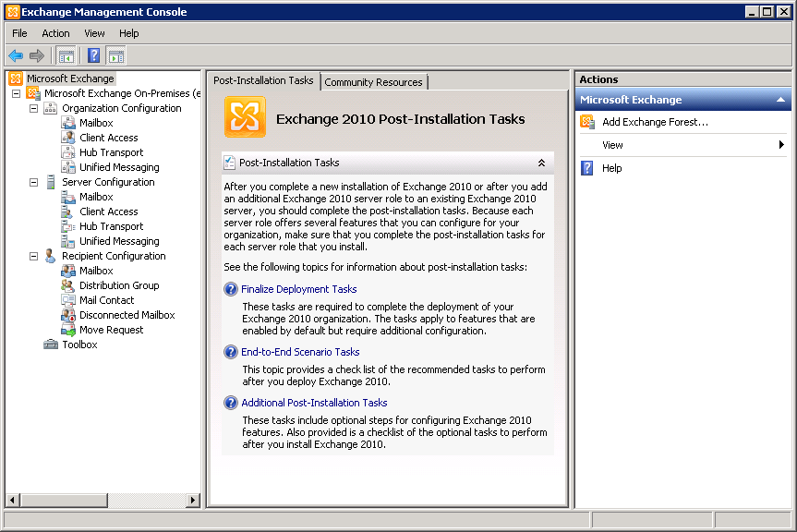Open the Finalize Deployment Tasks link
This screenshot has height=532, width=797.
point(299,289)
